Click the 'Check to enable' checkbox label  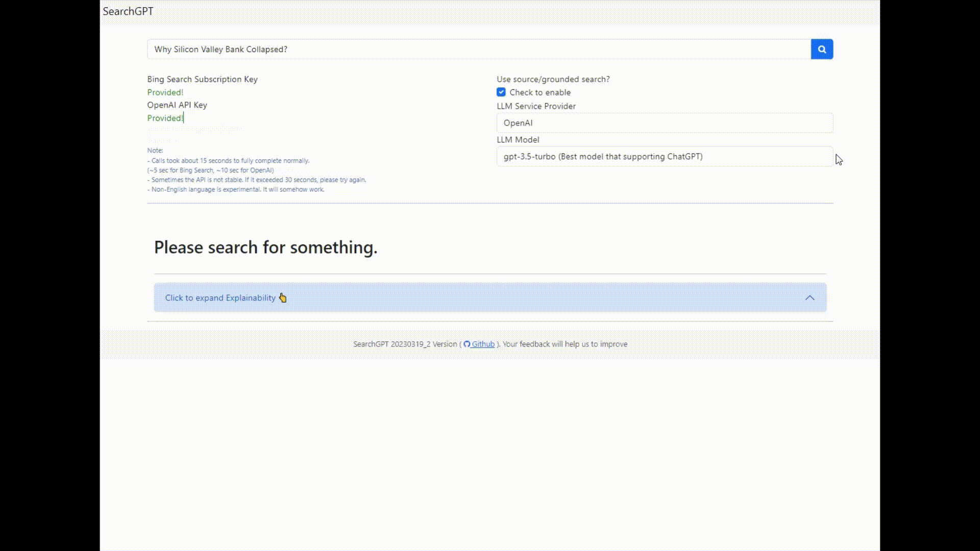[540, 92]
